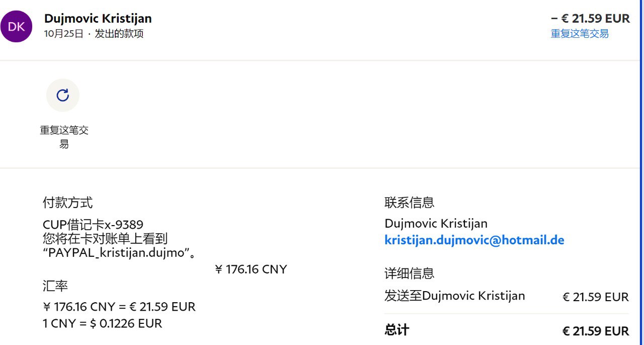Click the 总计 total label
Image resolution: width=644 pixels, height=345 pixels.
[396, 330]
